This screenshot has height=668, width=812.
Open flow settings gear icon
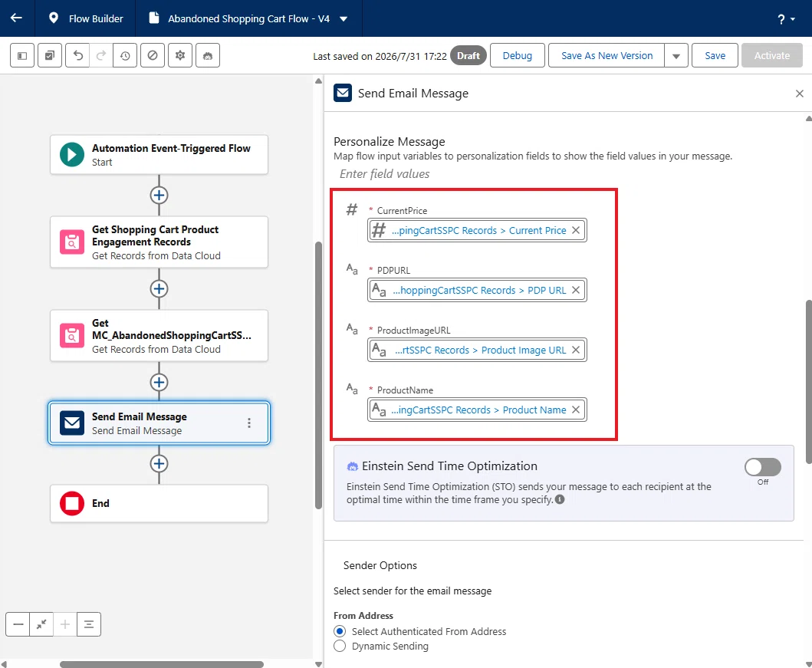coord(179,55)
